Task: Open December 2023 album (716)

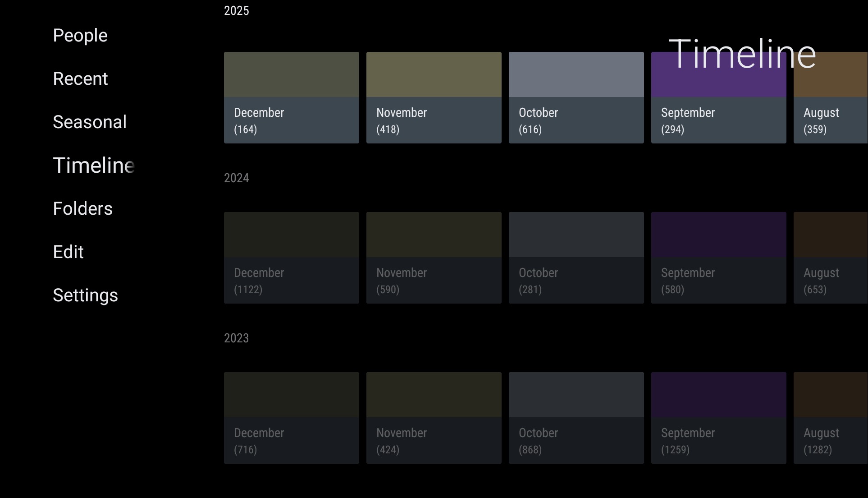Action: [291, 418]
